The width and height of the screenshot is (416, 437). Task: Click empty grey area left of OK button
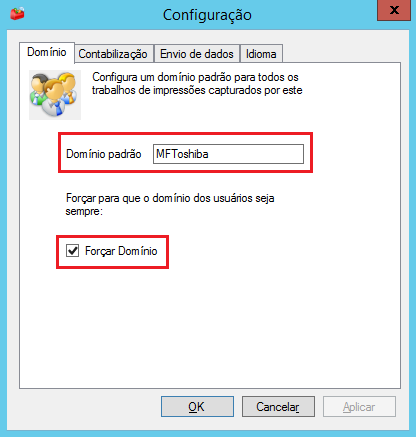pyautogui.click(x=83, y=407)
